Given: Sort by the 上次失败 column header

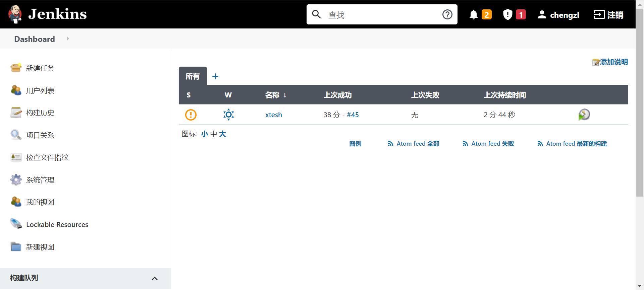Looking at the screenshot, I should tap(425, 95).
